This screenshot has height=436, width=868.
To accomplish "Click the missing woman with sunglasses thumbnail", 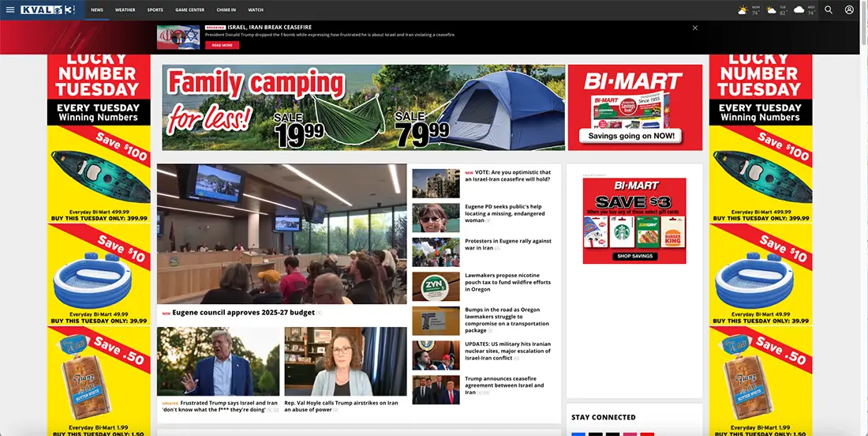I will pos(436,218).
